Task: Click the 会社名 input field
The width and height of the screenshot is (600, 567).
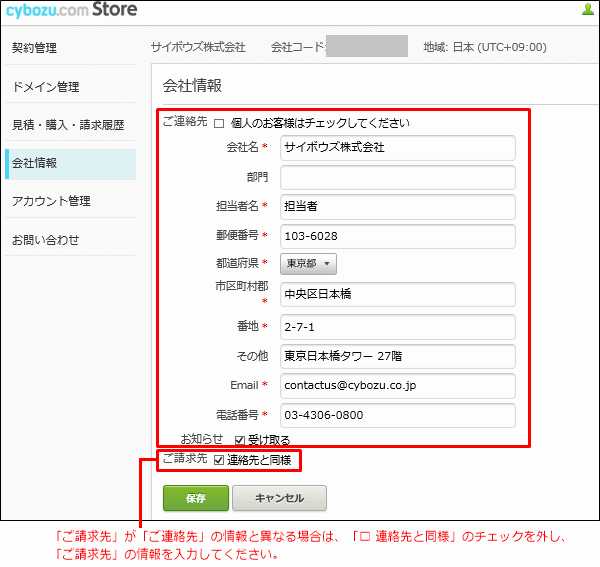Action: [397, 148]
